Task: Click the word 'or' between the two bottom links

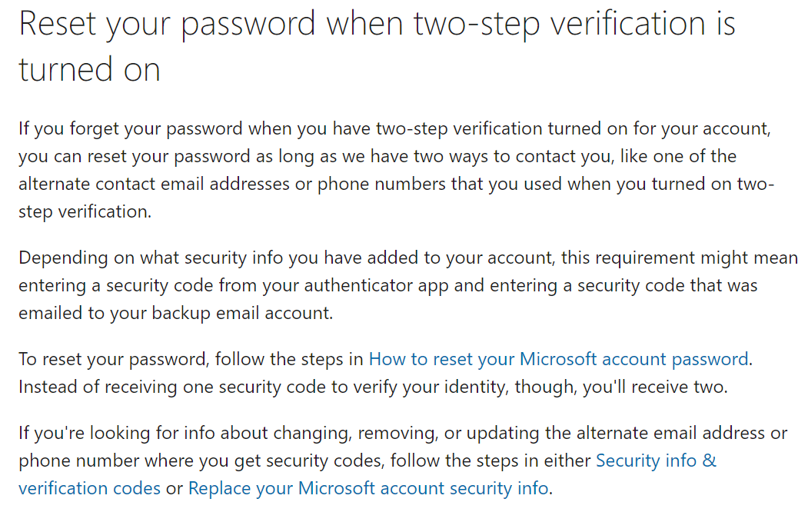Action: pyautogui.click(x=175, y=488)
